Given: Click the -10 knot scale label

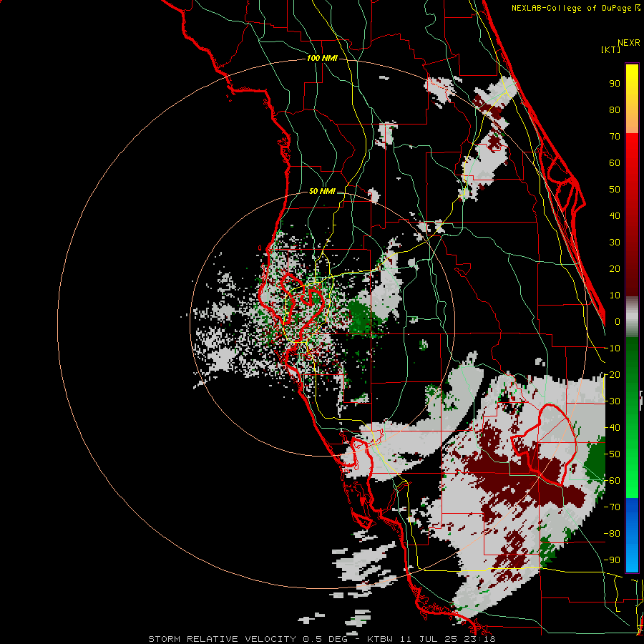Looking at the screenshot, I should click(612, 348).
